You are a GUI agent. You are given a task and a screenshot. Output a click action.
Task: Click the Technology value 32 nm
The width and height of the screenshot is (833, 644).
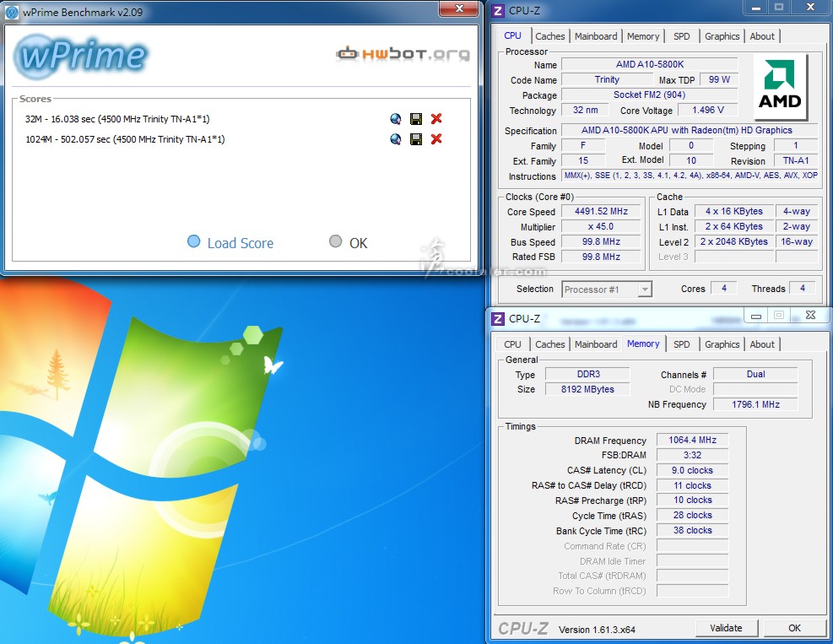point(585,110)
